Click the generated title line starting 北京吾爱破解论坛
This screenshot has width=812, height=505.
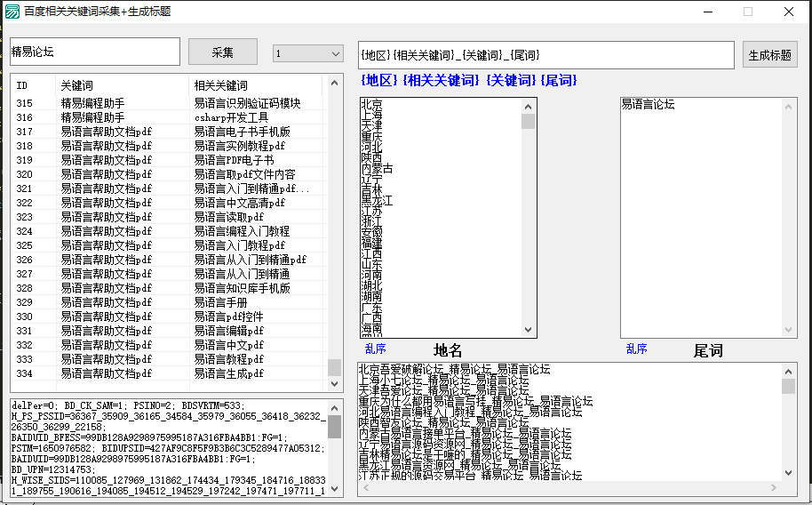point(454,369)
